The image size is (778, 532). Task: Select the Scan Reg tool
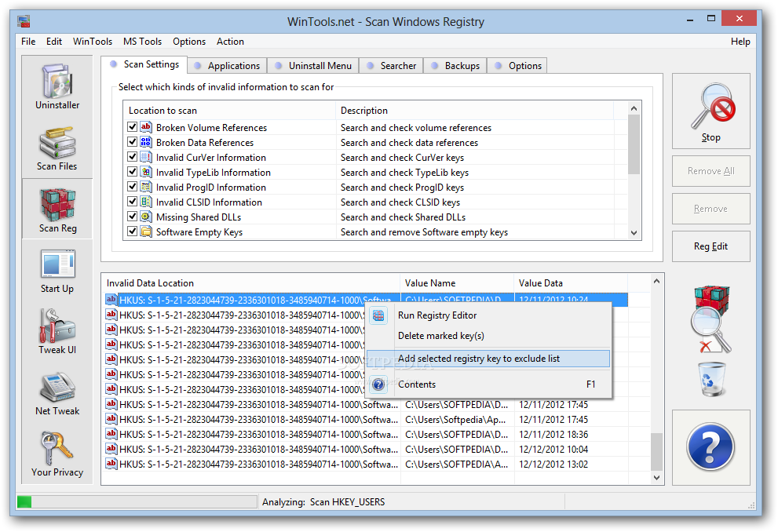pos(57,210)
